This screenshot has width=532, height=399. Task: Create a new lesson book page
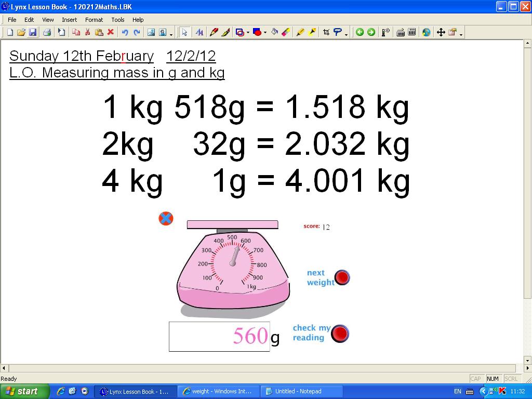coord(10,32)
